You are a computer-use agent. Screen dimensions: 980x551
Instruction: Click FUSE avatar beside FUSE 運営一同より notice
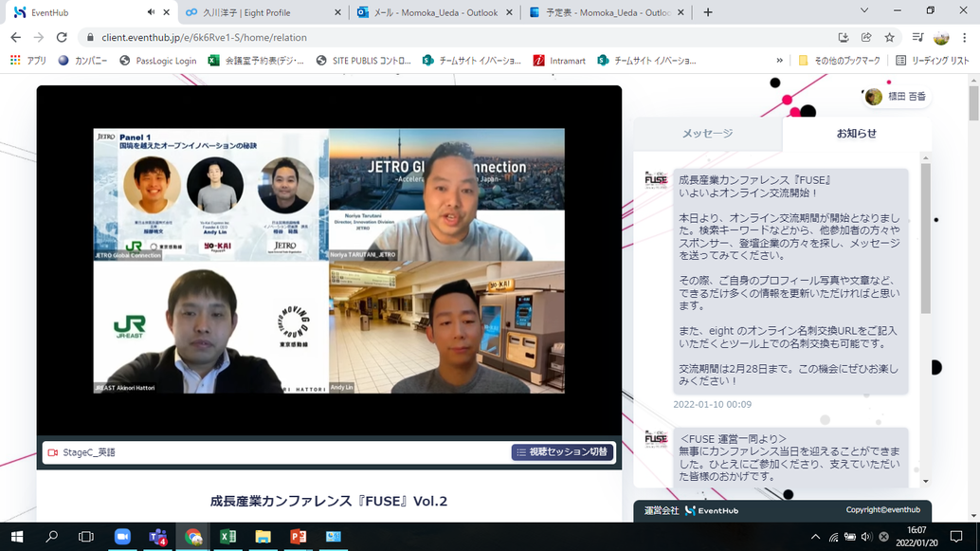coord(656,438)
